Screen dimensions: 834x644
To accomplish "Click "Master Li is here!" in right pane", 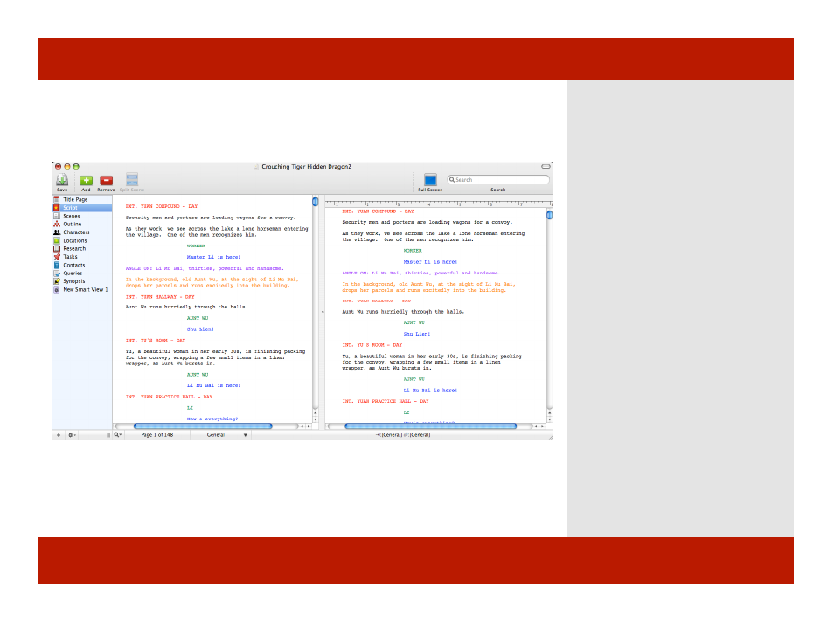I will coord(430,262).
